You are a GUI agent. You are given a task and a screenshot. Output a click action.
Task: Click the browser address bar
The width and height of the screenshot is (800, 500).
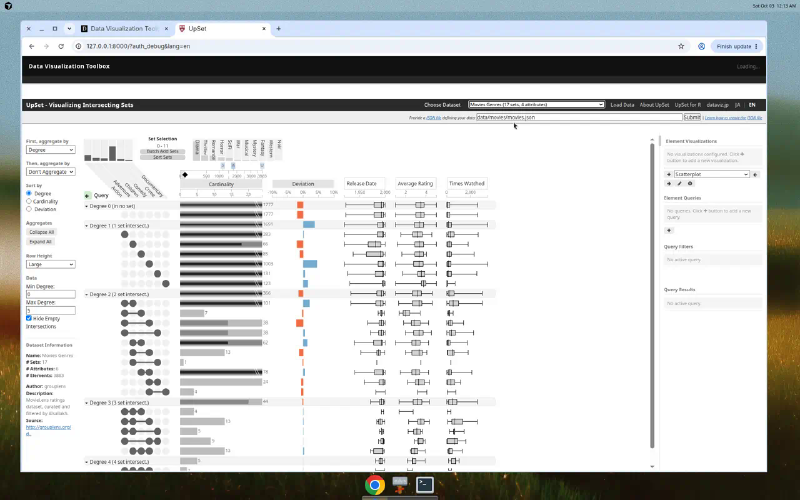[378, 46]
